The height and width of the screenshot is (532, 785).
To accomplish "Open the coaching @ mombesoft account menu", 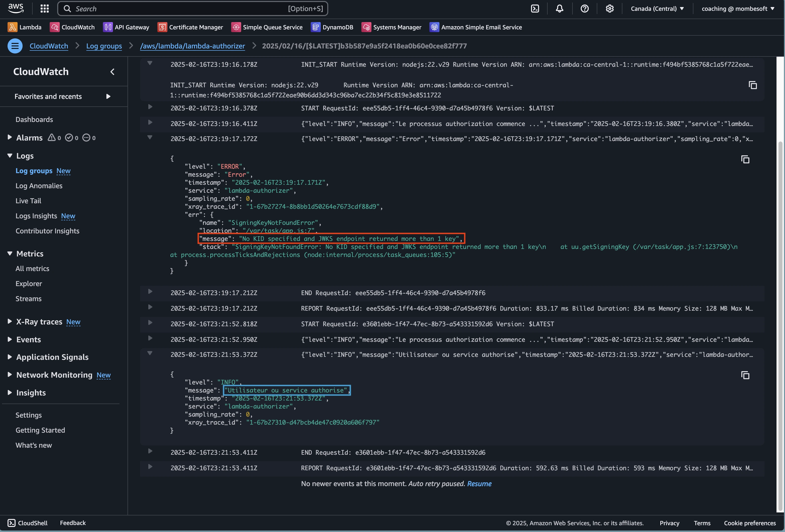I will click(x=738, y=9).
